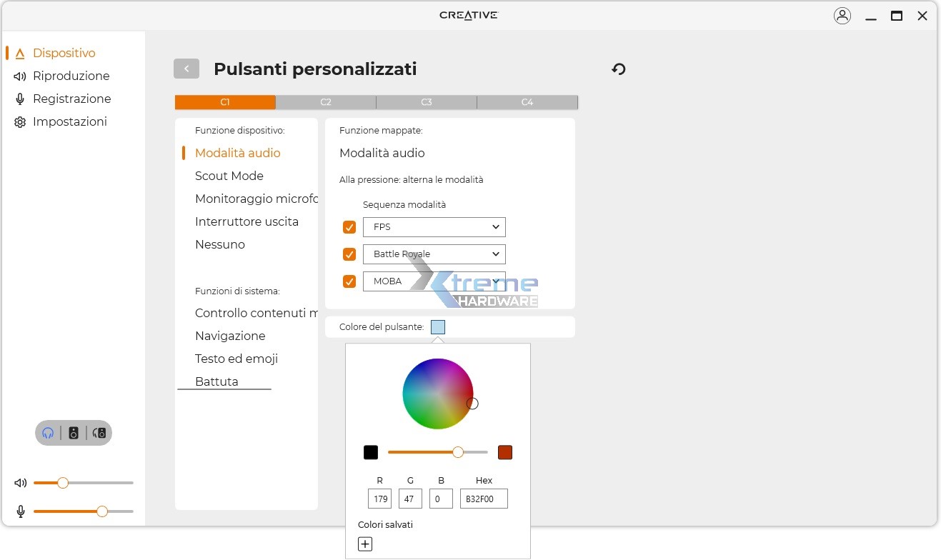This screenshot has height=560, width=941.
Task: Select the Scout Mode function
Action: [x=229, y=176]
